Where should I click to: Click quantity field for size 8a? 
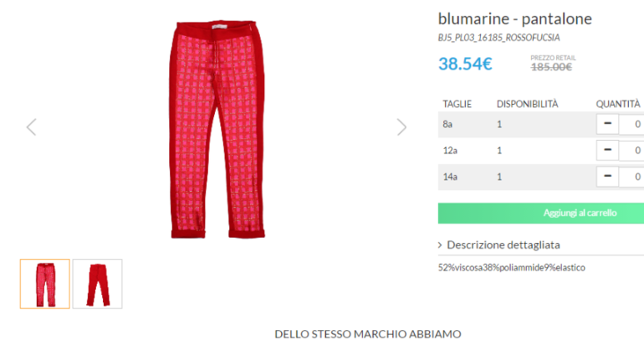pyautogui.click(x=631, y=124)
